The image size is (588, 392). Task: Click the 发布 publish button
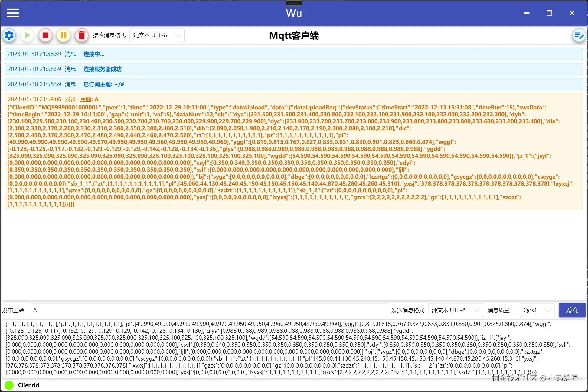tap(572, 310)
